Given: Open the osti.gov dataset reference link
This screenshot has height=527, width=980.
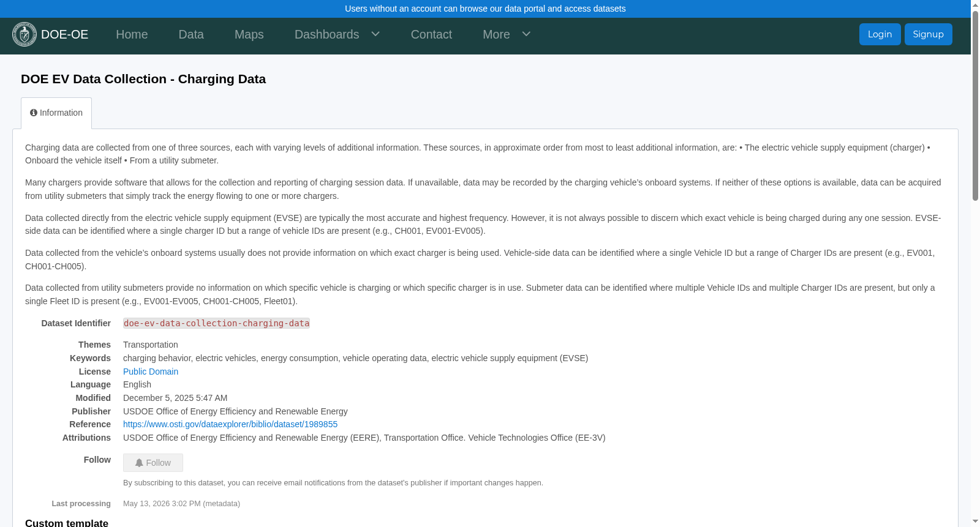Looking at the screenshot, I should (230, 424).
